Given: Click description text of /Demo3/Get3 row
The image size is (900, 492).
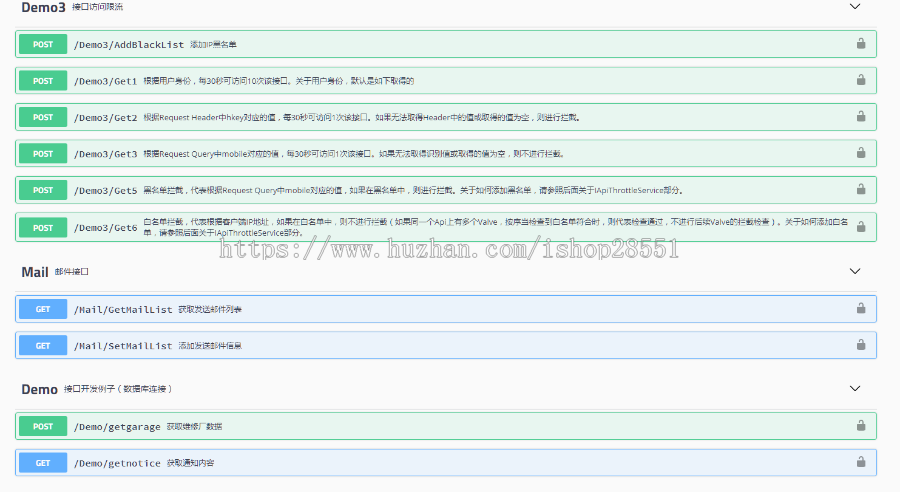Looking at the screenshot, I should coord(354,154).
